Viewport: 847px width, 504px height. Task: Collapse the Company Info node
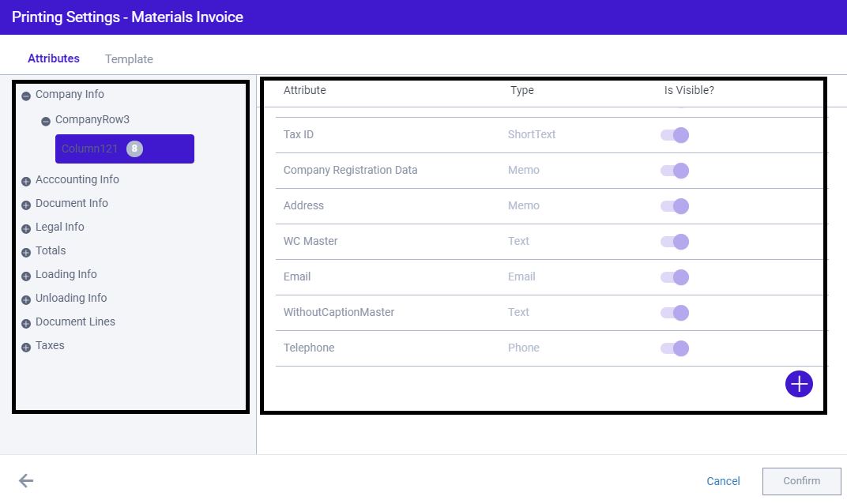(x=26, y=96)
